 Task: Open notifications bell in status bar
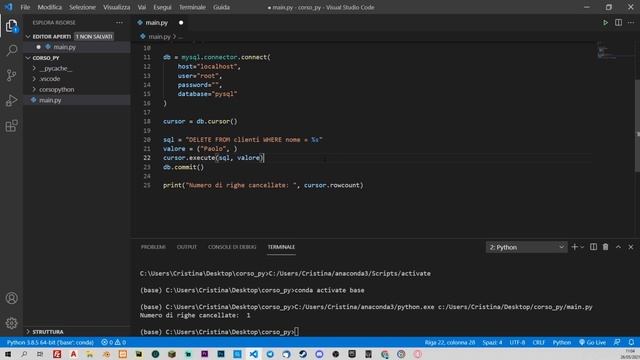point(631,342)
